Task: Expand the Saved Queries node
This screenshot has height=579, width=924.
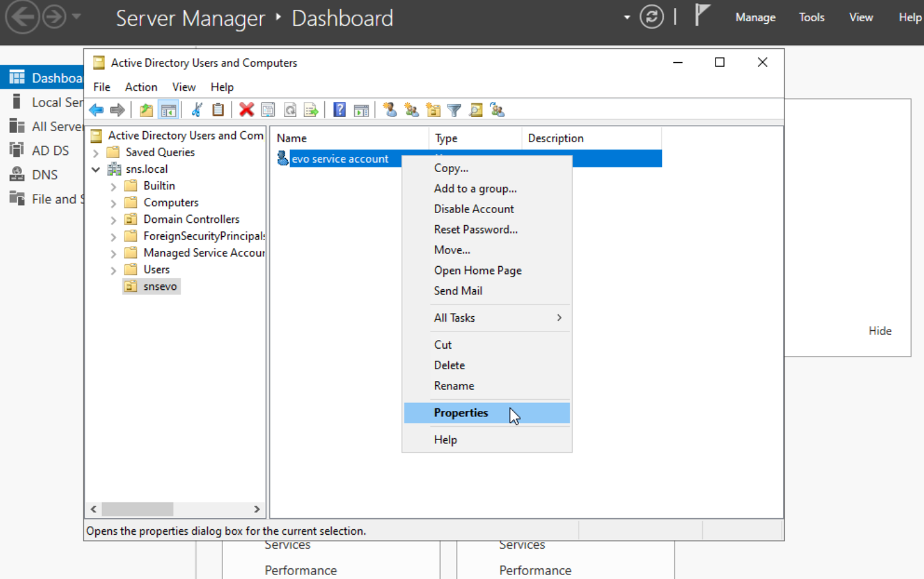Action: point(96,153)
